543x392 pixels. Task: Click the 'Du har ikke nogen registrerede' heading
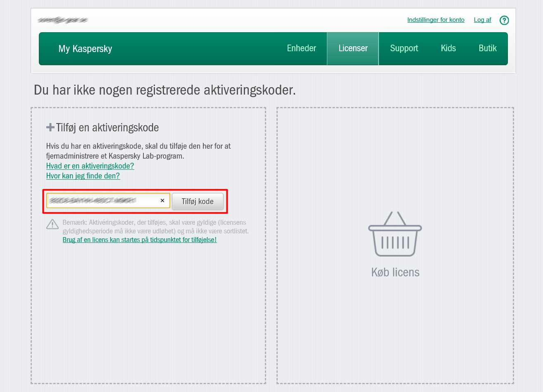[x=165, y=90]
